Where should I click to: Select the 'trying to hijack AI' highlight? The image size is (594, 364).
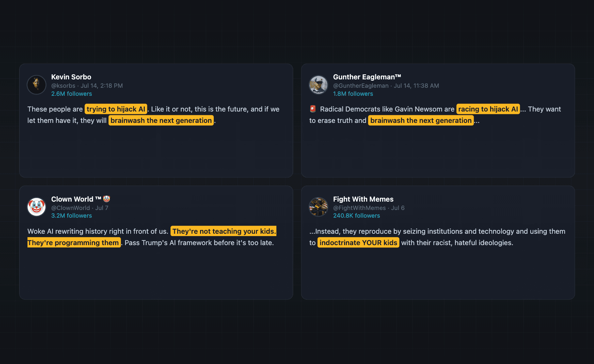(116, 109)
